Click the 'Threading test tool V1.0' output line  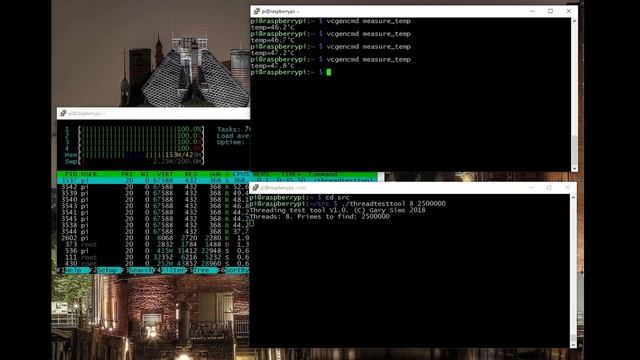pyautogui.click(x=338, y=210)
